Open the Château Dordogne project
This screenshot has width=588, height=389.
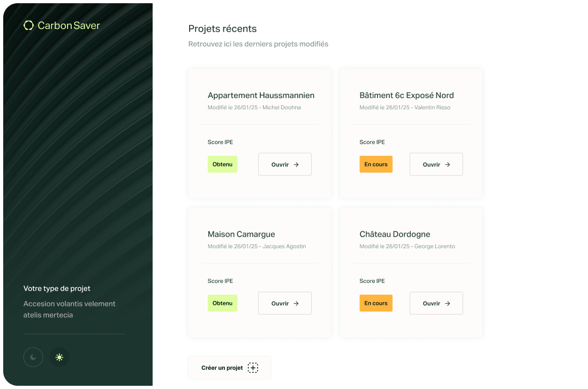pyautogui.click(x=436, y=303)
